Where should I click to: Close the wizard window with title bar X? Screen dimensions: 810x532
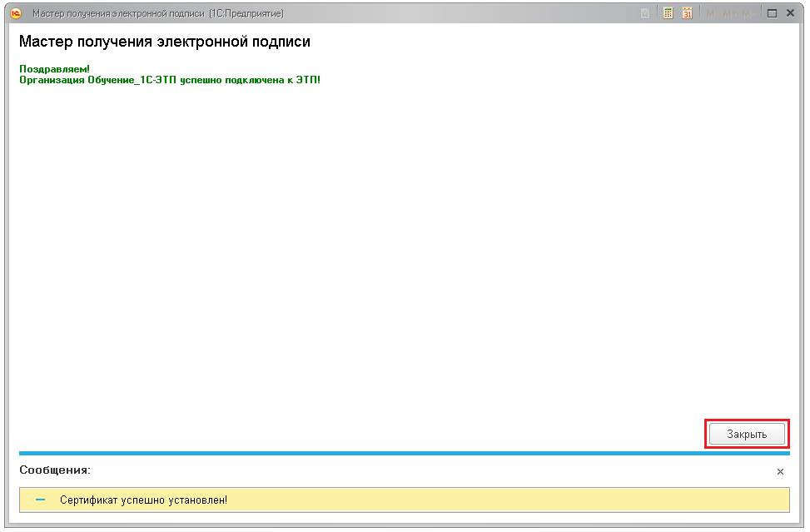click(x=790, y=13)
